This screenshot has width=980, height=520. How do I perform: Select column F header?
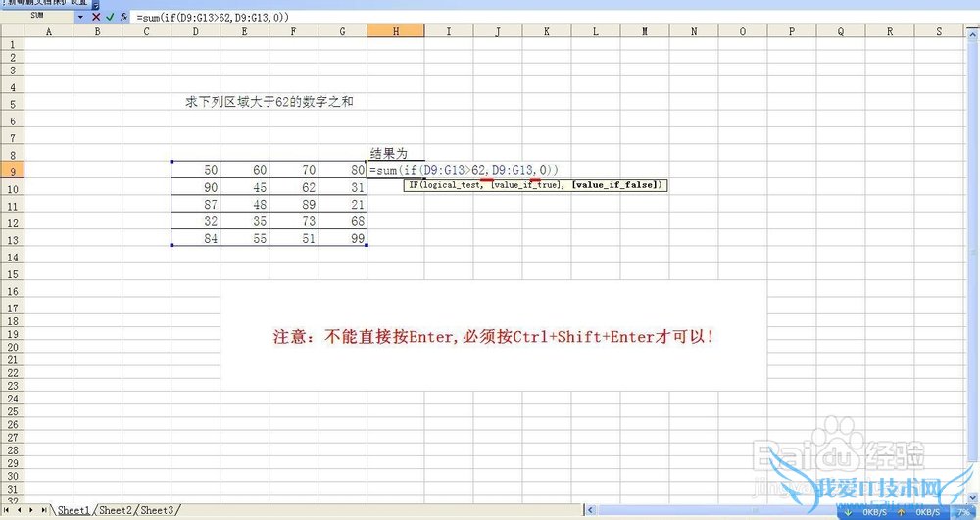click(293, 31)
